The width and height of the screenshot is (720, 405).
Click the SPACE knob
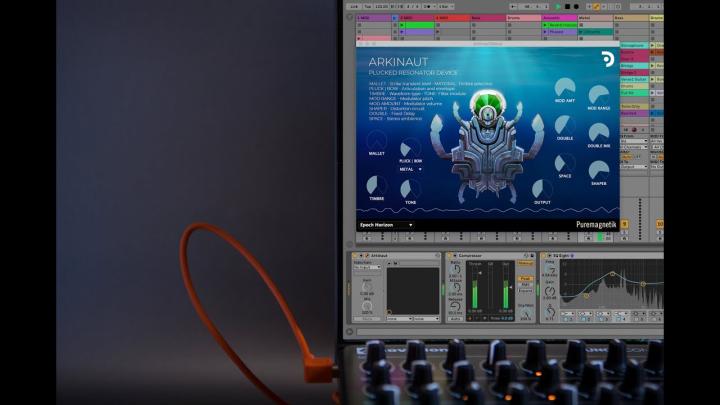(x=564, y=163)
